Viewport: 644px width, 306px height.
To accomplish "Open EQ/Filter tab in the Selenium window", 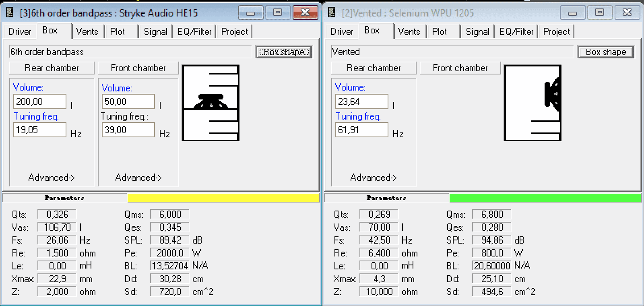I will (516, 32).
